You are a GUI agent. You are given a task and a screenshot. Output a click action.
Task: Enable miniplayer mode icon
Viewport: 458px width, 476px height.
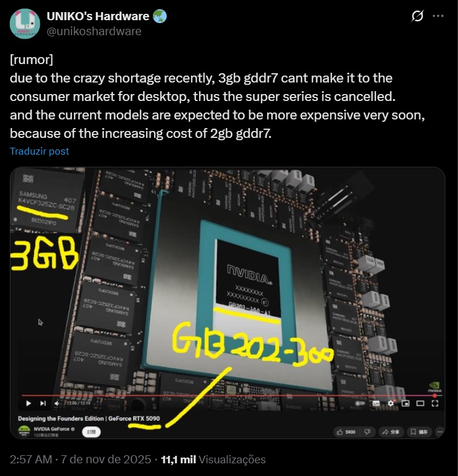406,403
